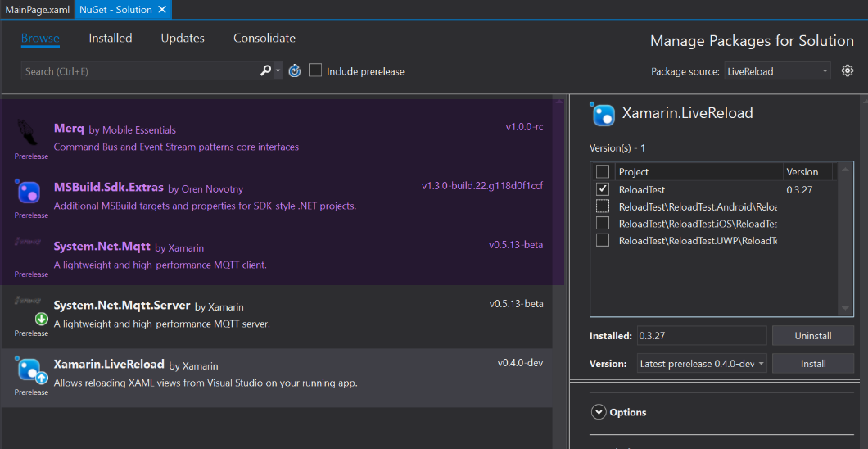Refresh the package list
The image size is (868, 449).
(295, 70)
